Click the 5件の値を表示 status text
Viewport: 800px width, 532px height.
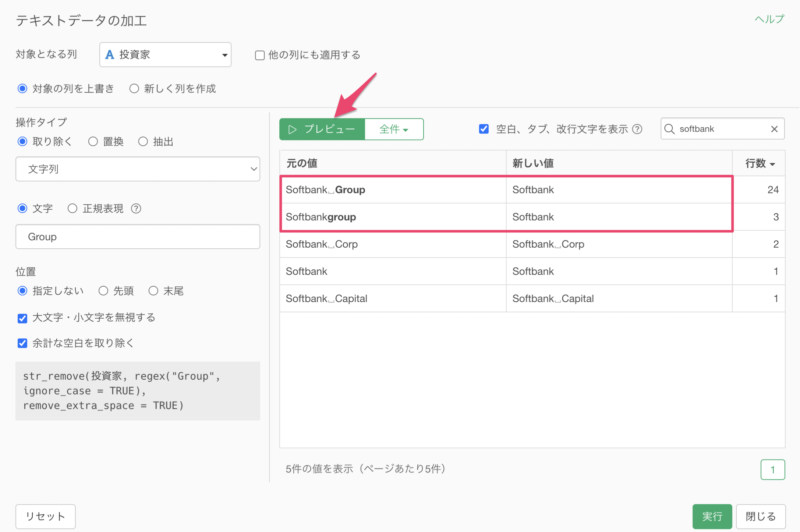(x=366, y=469)
